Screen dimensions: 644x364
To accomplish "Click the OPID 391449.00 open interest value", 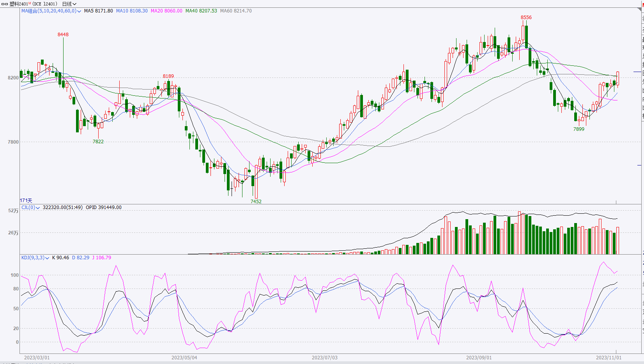I will (104, 207).
